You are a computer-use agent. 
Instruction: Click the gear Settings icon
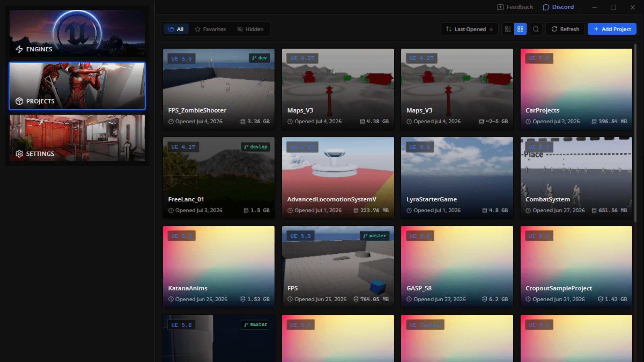pos(19,154)
